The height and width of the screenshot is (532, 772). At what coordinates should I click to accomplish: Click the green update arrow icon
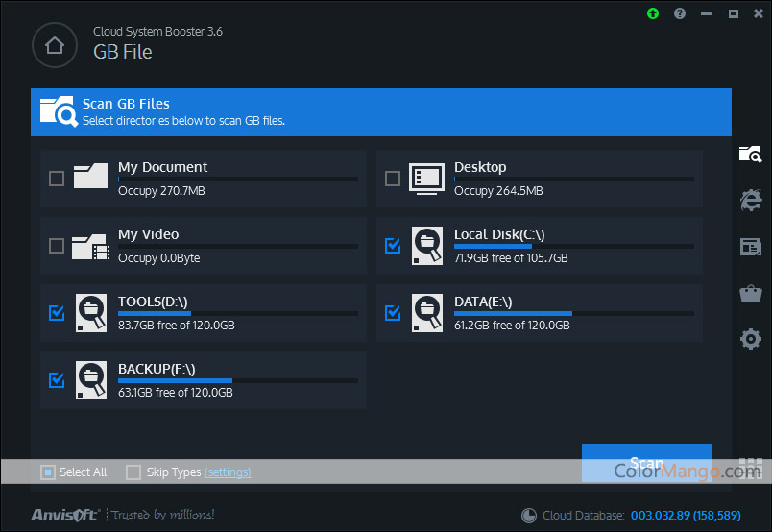(x=653, y=13)
